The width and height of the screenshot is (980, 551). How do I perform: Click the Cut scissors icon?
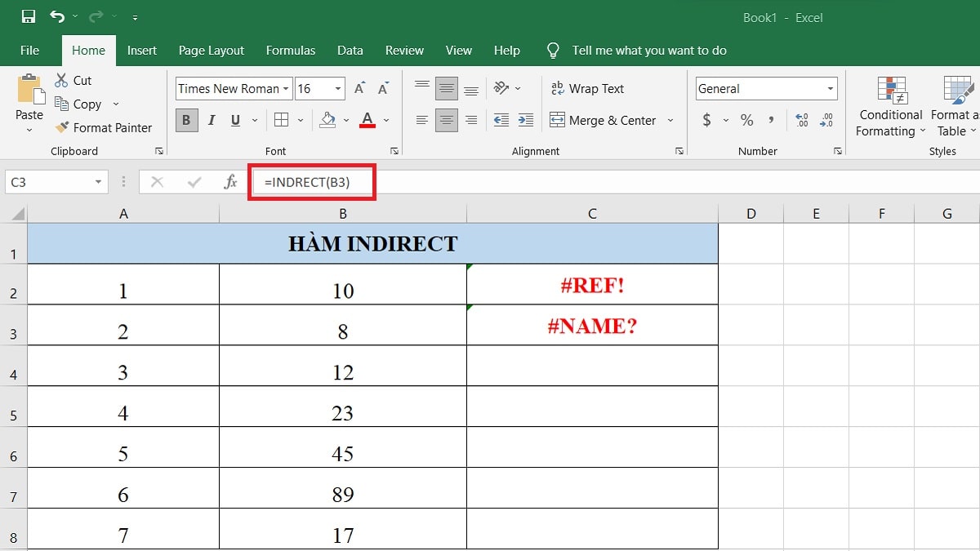[x=61, y=80]
